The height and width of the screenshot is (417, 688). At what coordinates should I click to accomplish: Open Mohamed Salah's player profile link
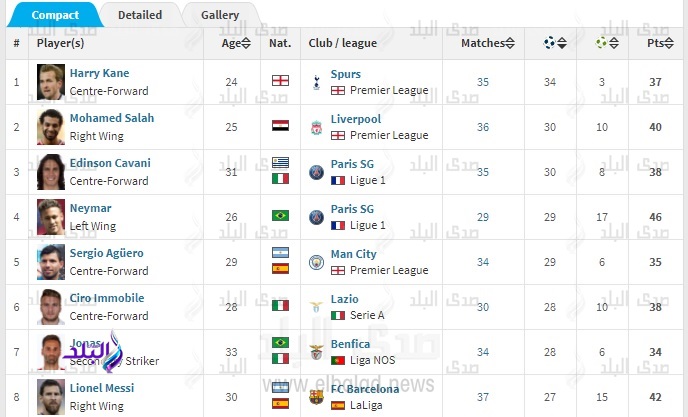coord(111,118)
